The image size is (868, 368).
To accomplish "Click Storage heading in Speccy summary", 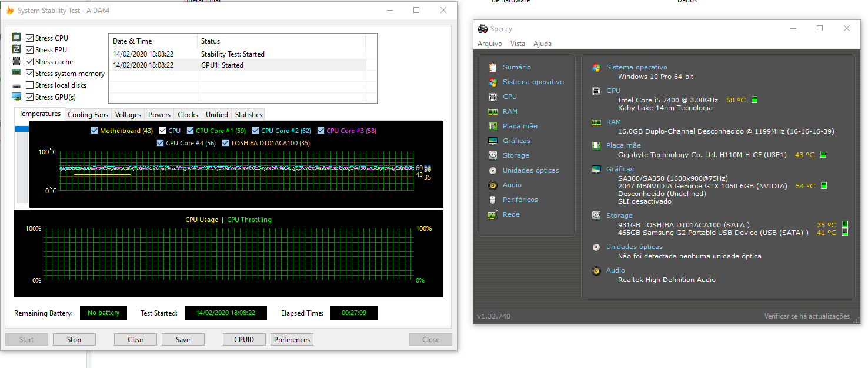I will coord(619,216).
